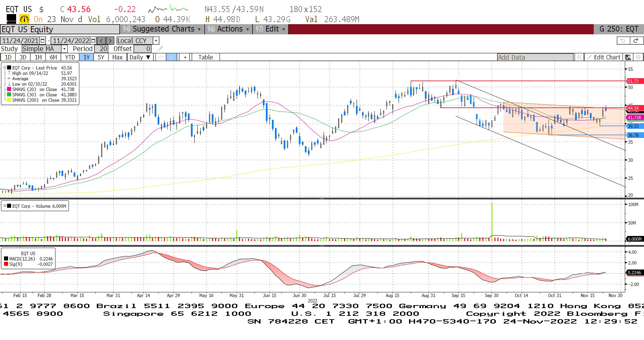Expand the Actions menu
This screenshot has height=340, width=644.
click(x=228, y=29)
